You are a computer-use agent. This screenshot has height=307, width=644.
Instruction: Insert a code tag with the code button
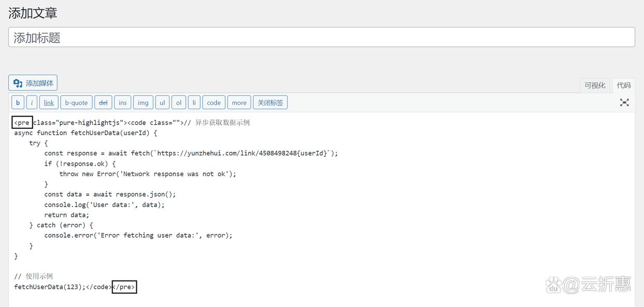tap(213, 102)
